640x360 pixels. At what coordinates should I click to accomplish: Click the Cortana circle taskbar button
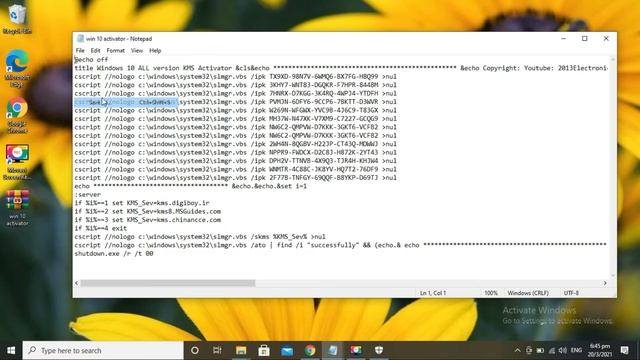coord(195,350)
